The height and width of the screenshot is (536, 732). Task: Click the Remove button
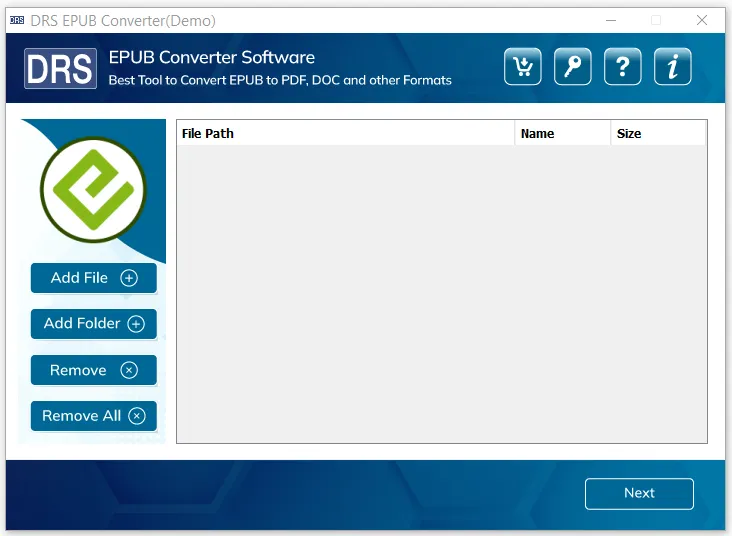94,370
